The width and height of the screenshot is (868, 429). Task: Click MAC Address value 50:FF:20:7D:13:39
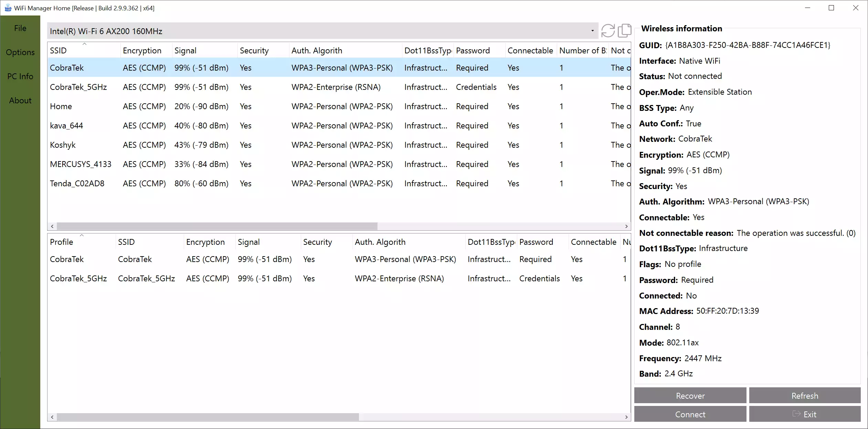(x=728, y=311)
